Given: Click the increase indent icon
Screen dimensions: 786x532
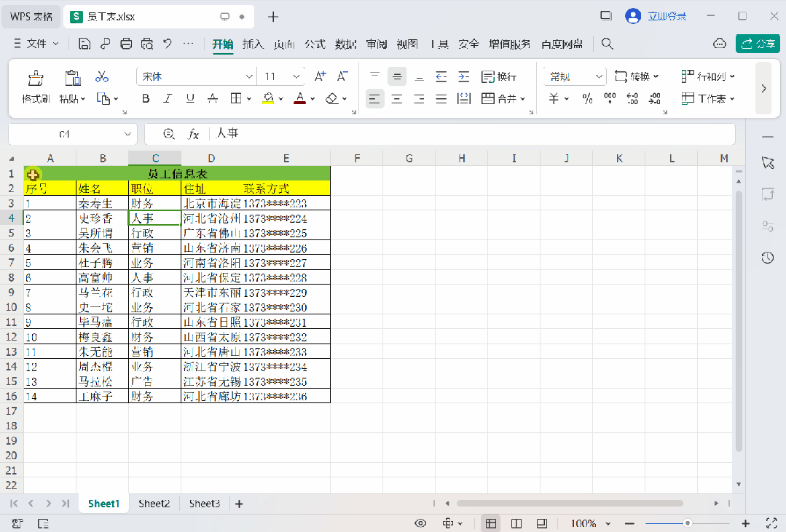Looking at the screenshot, I should click(464, 76).
